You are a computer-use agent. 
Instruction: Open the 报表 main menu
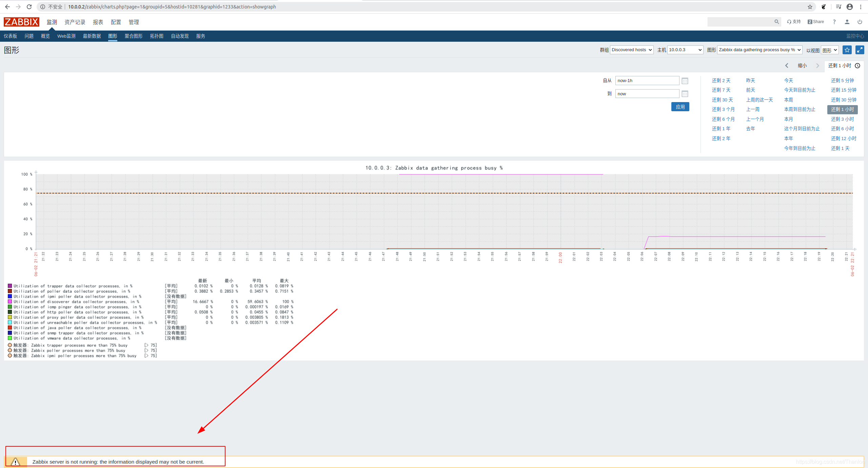click(98, 22)
